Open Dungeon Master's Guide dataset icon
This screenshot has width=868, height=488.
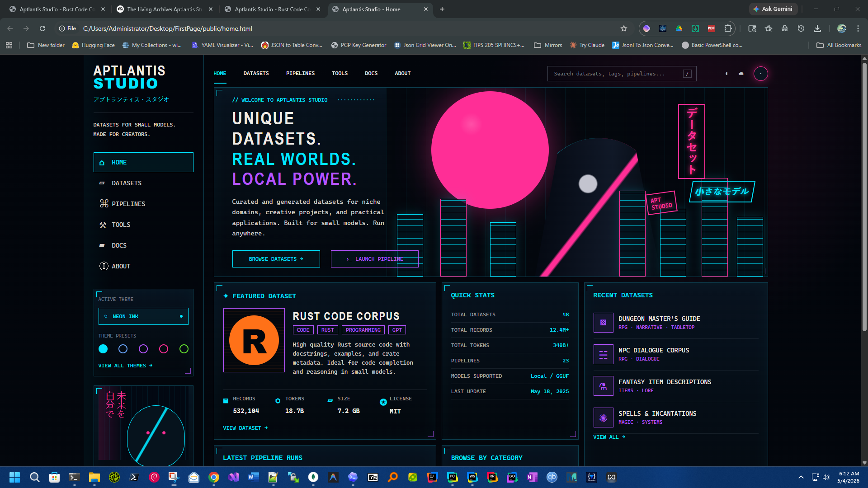[603, 323]
